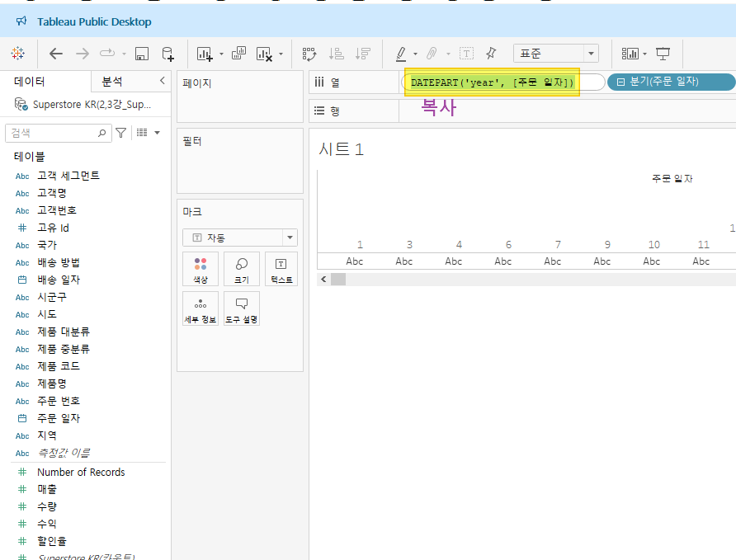Select the 고객 세그먼트 field
Viewport: 736px width, 560px height.
[x=68, y=176]
